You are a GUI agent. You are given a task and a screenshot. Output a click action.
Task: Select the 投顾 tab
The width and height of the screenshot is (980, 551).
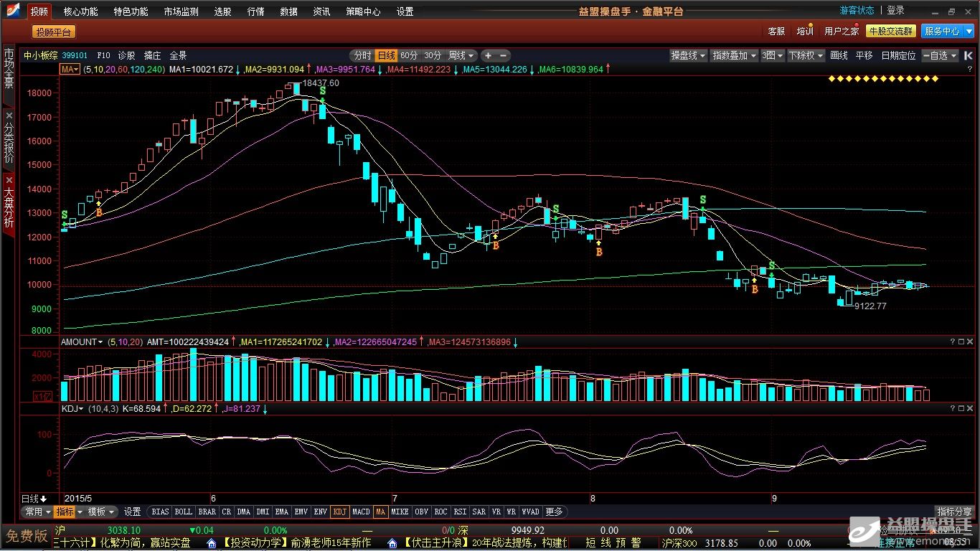39,11
